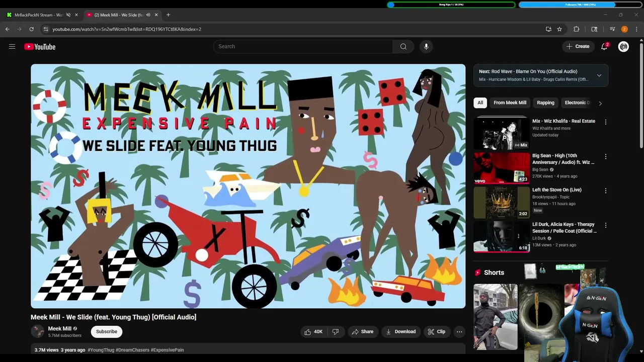Open options for Big Sean - High
The image size is (644, 362).
[x=606, y=157]
